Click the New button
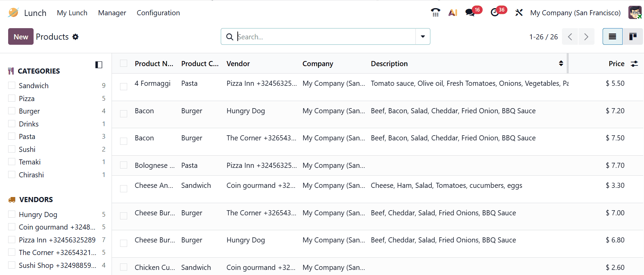The image size is (644, 275). tap(21, 37)
